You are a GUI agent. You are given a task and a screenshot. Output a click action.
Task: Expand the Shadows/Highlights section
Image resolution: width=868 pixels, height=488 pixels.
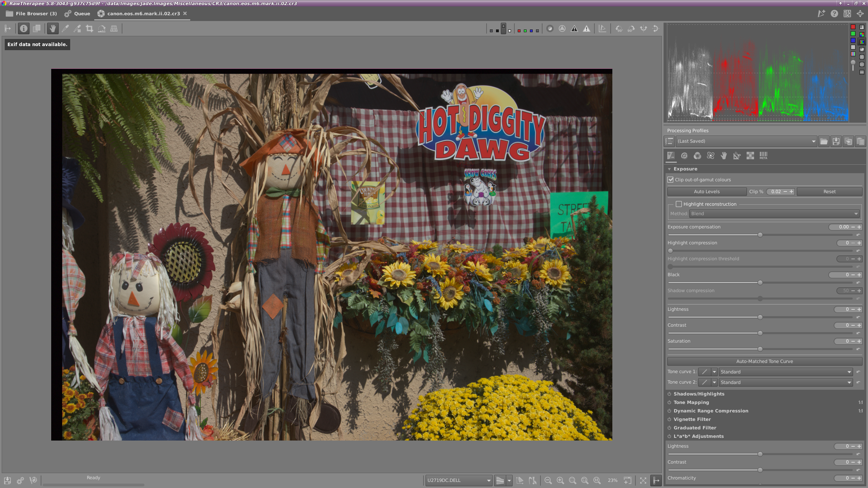699,394
